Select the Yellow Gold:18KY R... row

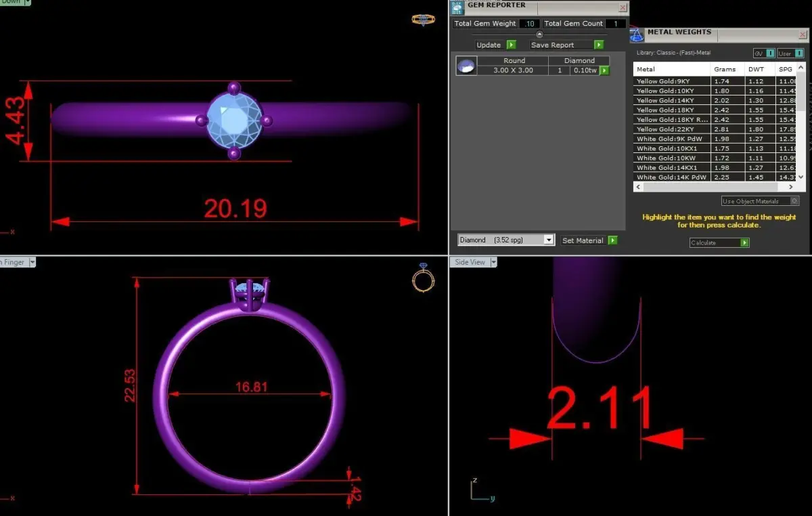(715, 119)
